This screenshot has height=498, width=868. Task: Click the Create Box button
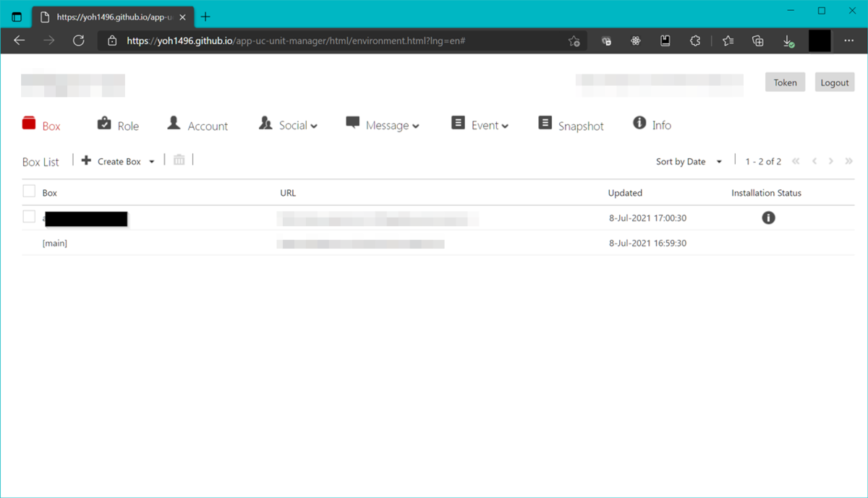(x=119, y=161)
